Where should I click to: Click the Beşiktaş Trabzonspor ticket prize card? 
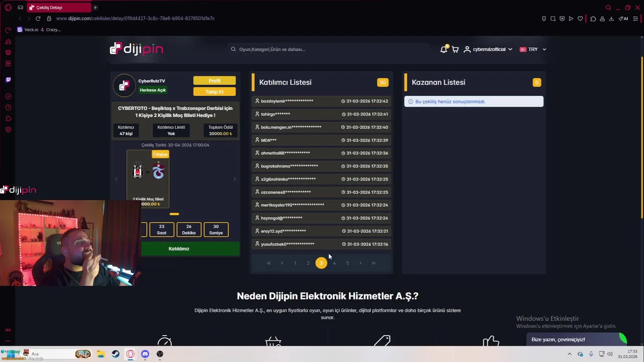point(148,179)
